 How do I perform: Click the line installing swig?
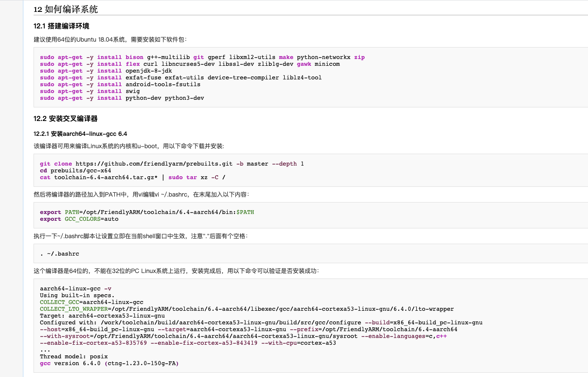[x=90, y=91]
